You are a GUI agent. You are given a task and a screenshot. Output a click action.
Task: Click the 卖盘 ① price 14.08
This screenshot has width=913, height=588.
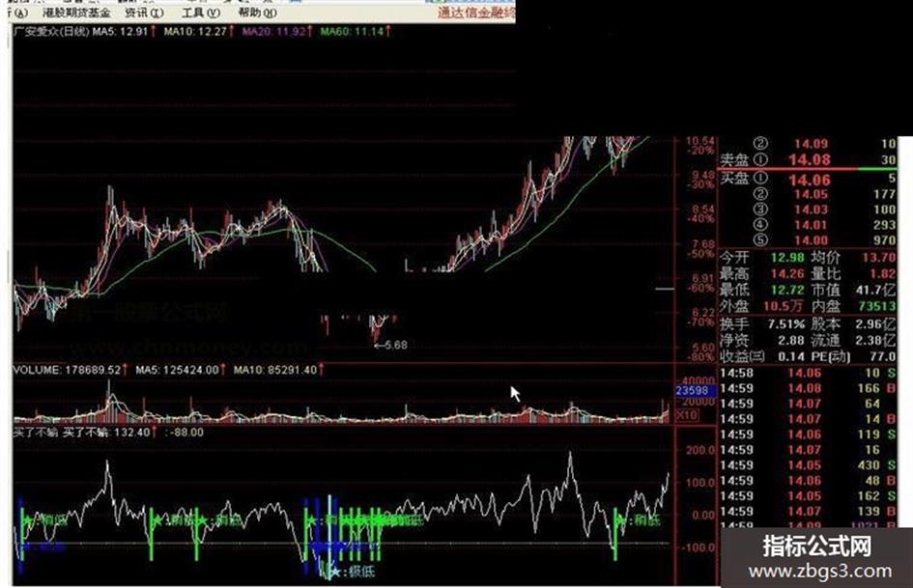coord(810,159)
